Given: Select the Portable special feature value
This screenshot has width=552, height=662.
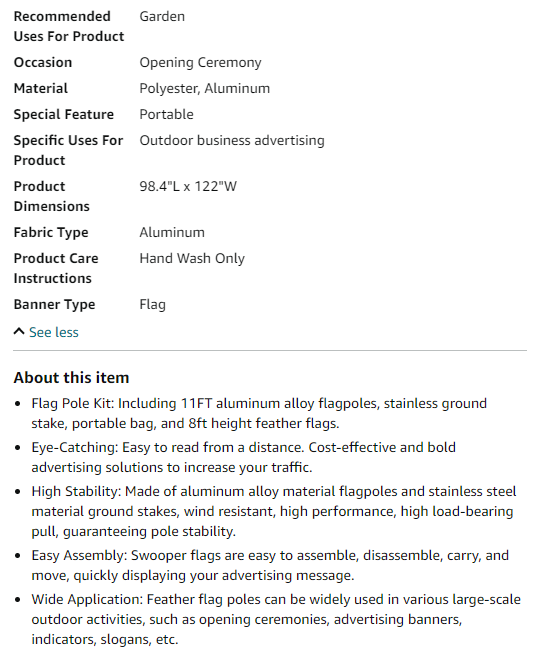Looking at the screenshot, I should (166, 114).
